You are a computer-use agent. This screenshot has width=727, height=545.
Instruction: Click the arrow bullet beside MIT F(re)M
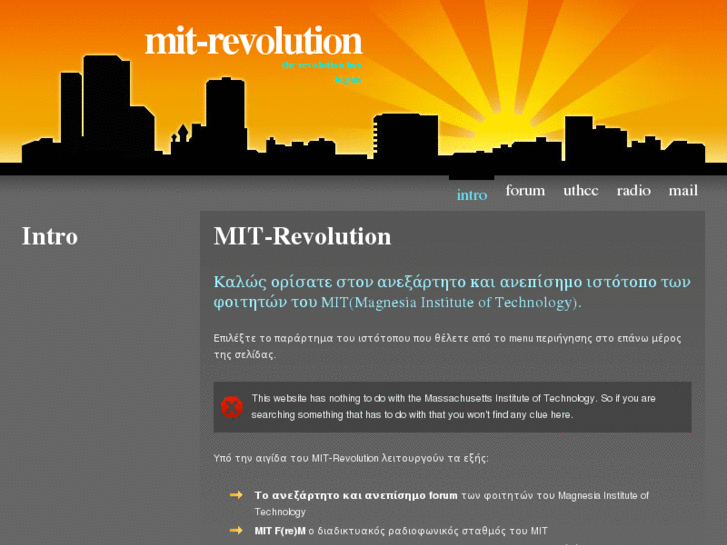pos(236,530)
